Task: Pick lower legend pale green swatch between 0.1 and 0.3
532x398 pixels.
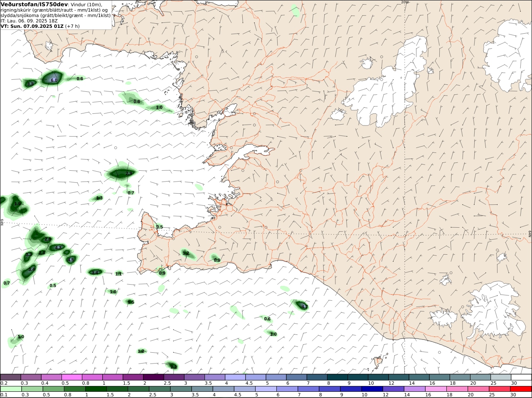Action: point(11,389)
